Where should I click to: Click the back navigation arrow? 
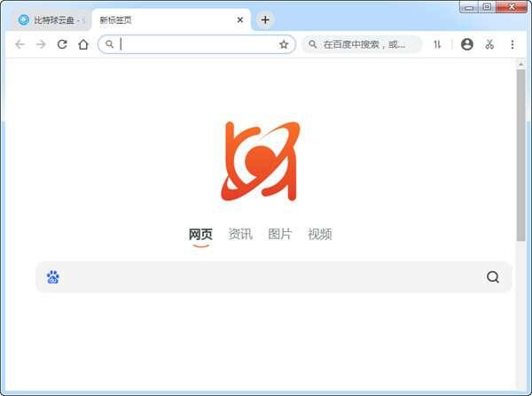(20, 44)
